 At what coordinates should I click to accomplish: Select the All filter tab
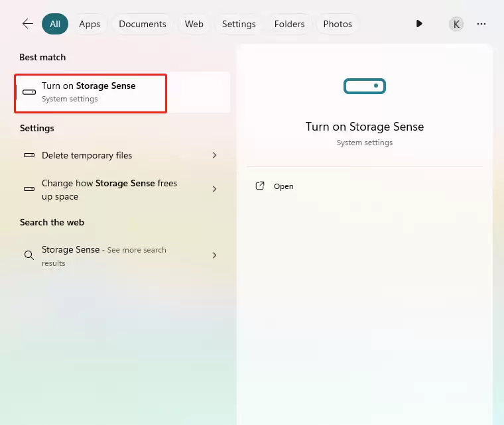55,24
